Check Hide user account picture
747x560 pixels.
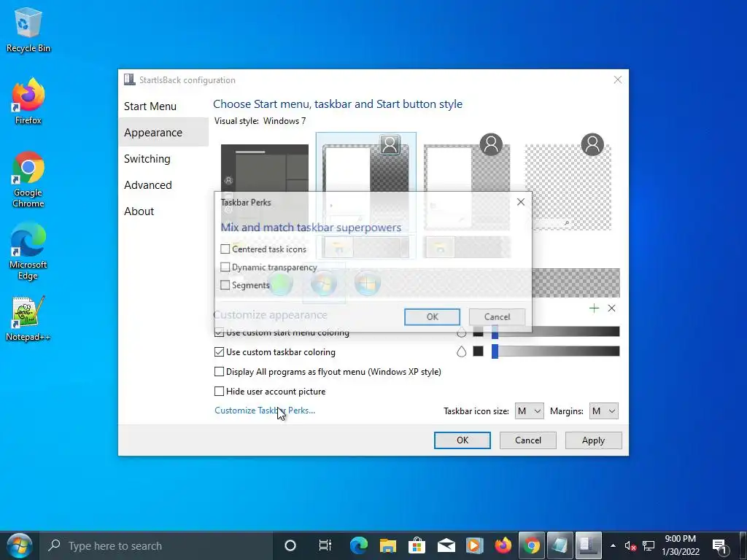tap(219, 391)
